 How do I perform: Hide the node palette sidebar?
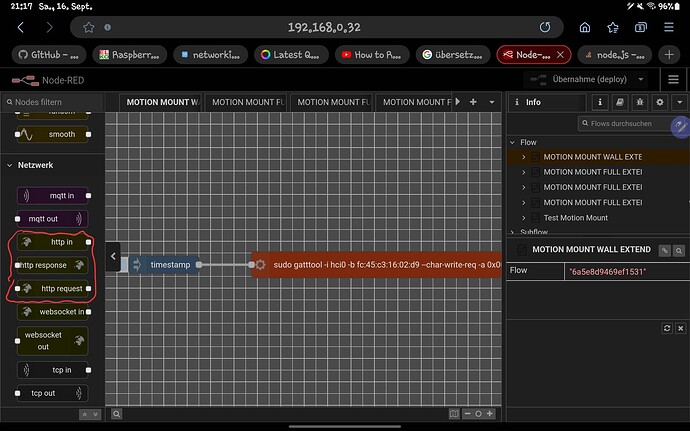113,256
